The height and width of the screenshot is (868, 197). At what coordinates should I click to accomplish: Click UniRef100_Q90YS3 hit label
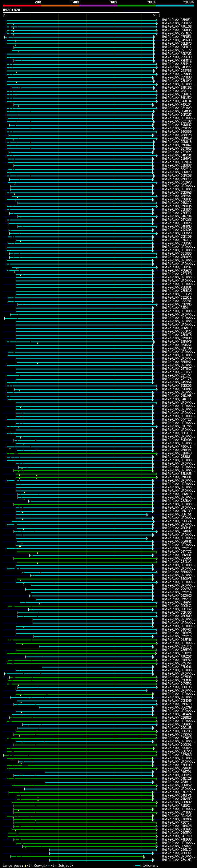(177, 589)
